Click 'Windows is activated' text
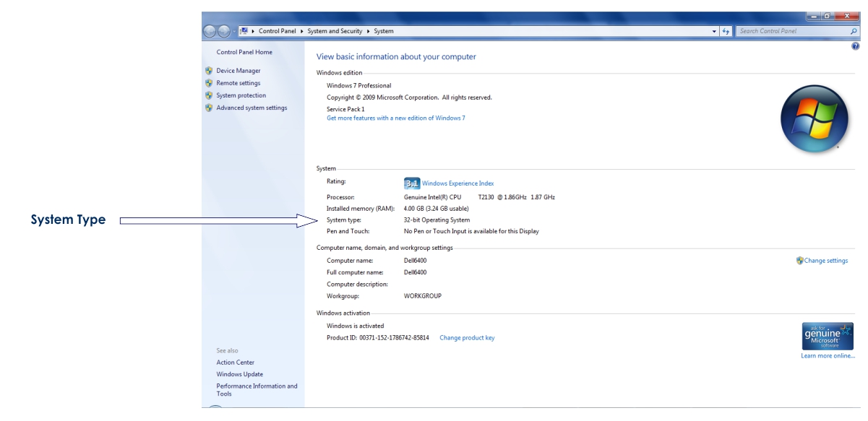868x421 pixels. [356, 326]
